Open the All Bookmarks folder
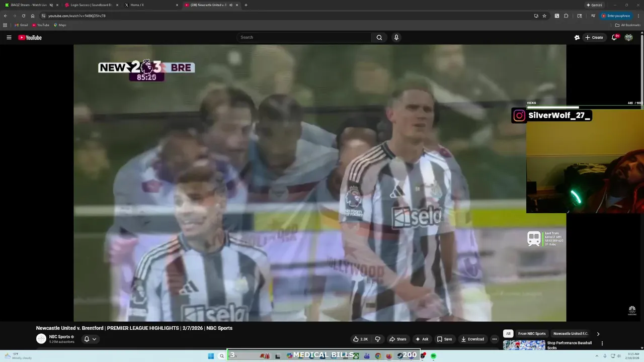 628,25
